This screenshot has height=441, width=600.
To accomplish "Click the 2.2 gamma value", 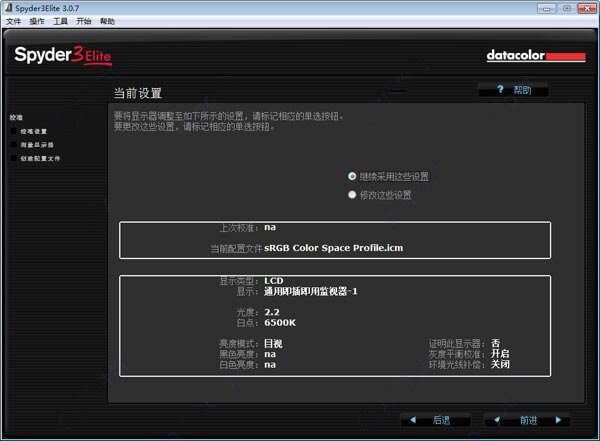I will point(272,312).
